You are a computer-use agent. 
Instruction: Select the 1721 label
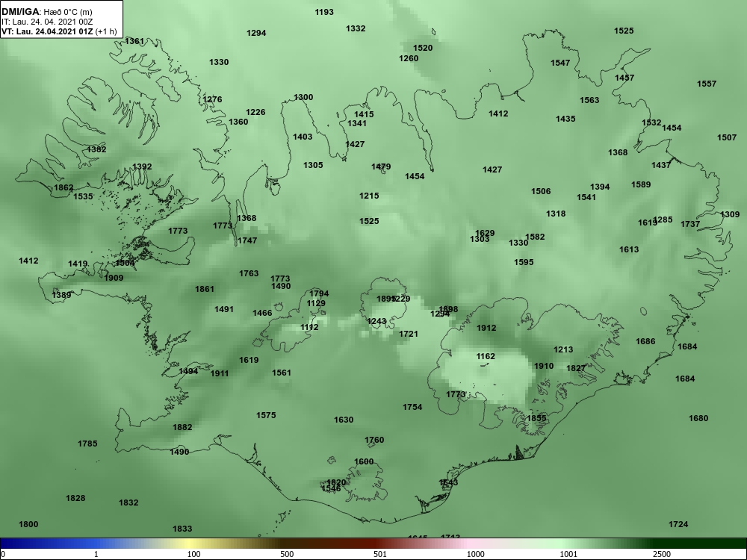pyautogui.click(x=409, y=334)
